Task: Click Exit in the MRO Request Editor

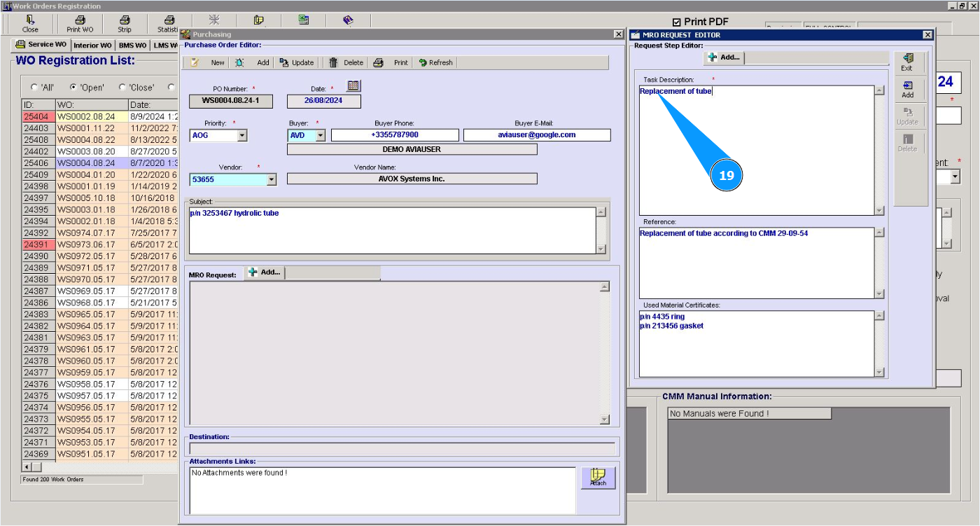Action: [907, 62]
